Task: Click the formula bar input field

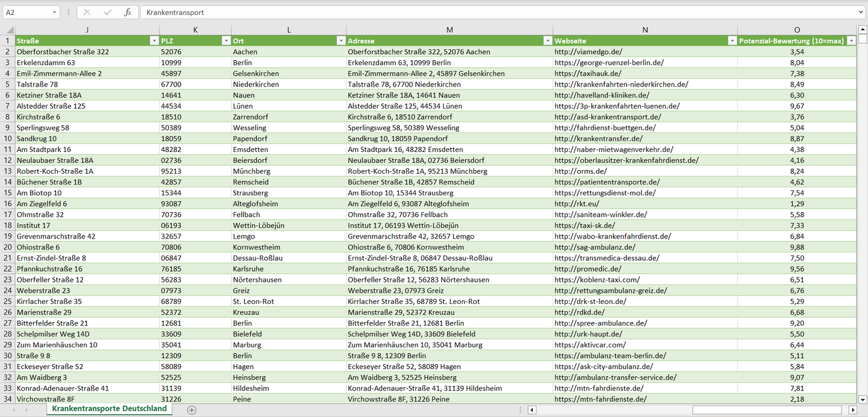Action: click(481, 12)
